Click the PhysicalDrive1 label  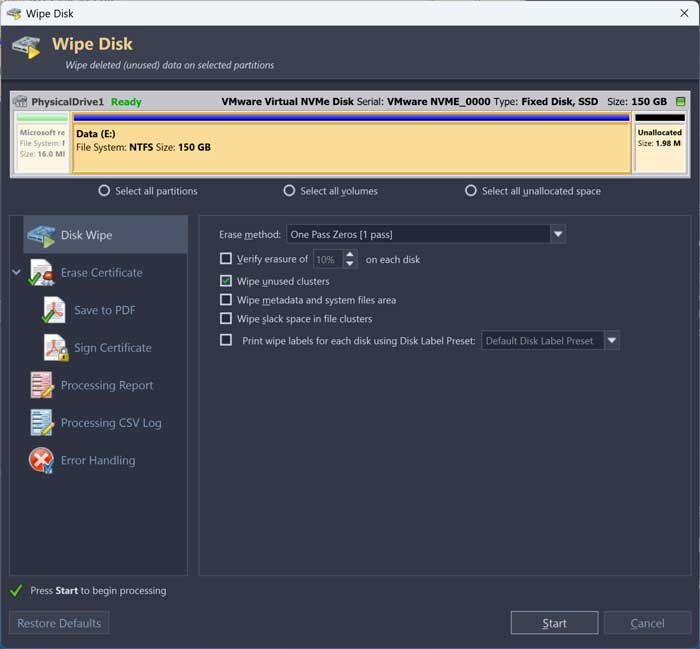(67, 102)
